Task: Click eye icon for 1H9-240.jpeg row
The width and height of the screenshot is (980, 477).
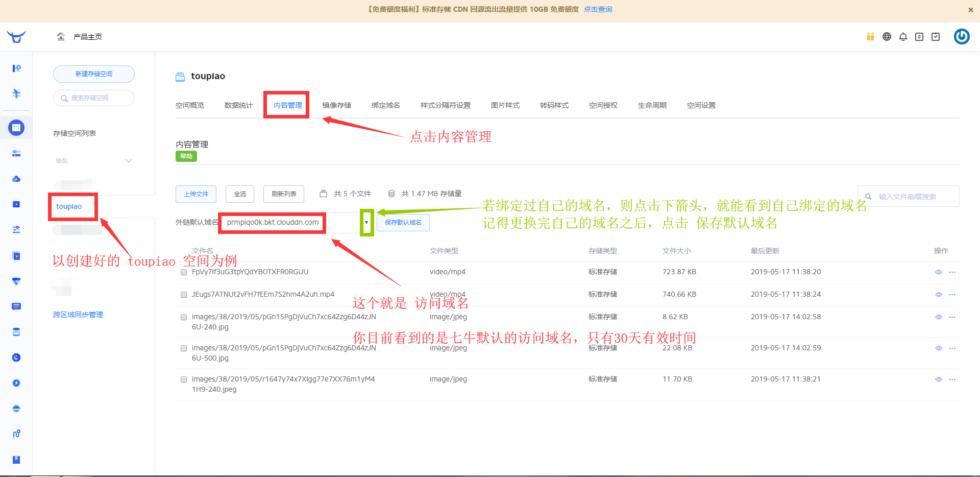Action: 938,379
